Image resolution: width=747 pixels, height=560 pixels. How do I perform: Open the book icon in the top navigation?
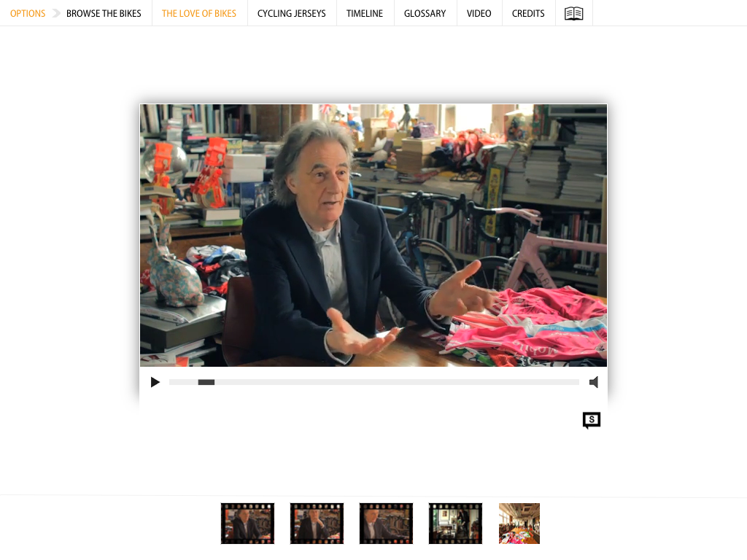tap(573, 13)
